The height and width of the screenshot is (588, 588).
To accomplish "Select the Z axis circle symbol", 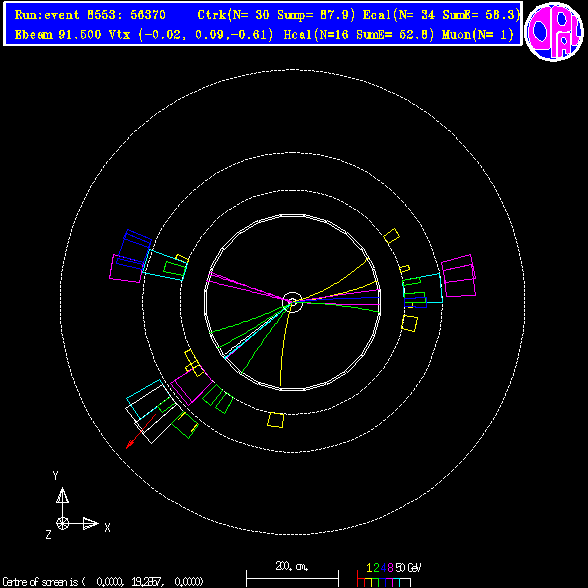I will (x=62, y=524).
